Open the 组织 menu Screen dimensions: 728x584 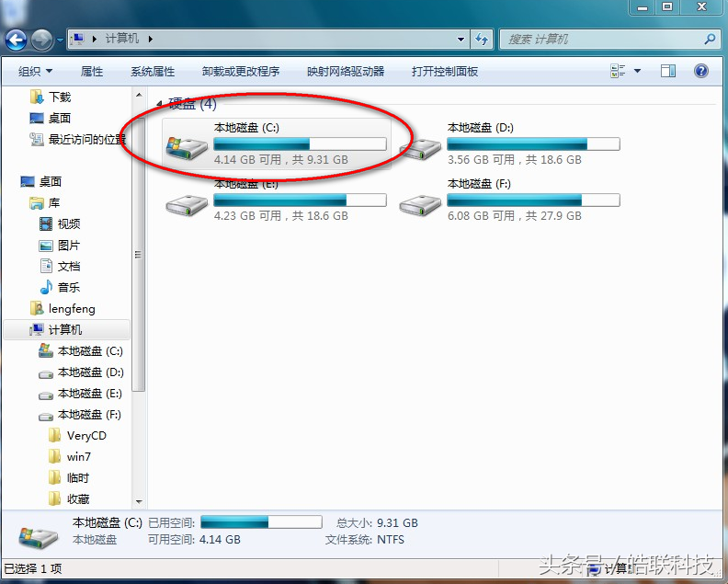click(x=35, y=72)
